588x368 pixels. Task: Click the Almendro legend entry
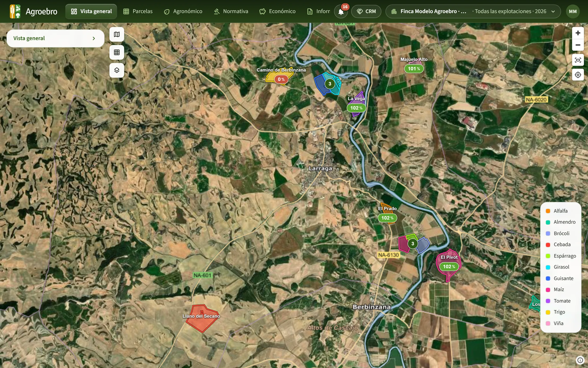[561, 222]
